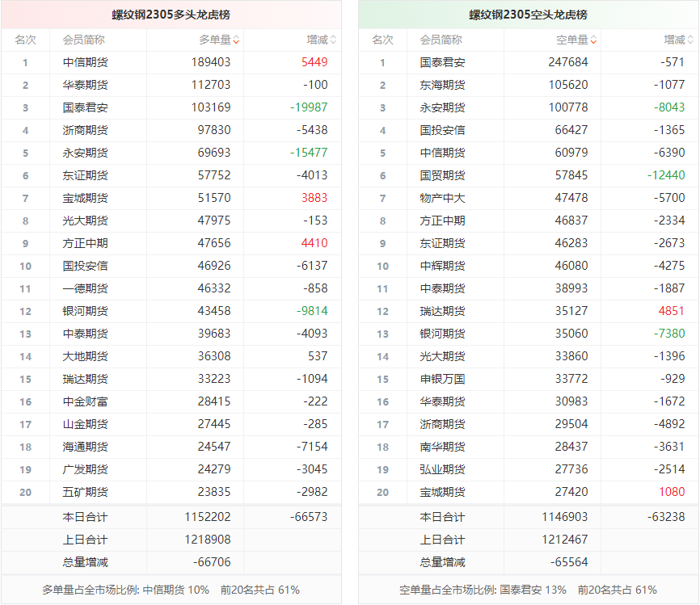Viewport: 700px width, 605px height.
Task: Click 华泰期货 in the long ranking
Action: [x=85, y=85]
